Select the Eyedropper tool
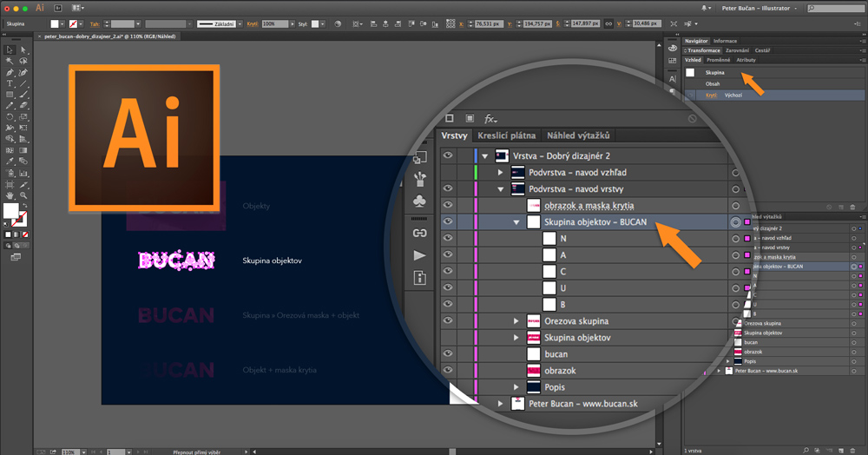 10,162
